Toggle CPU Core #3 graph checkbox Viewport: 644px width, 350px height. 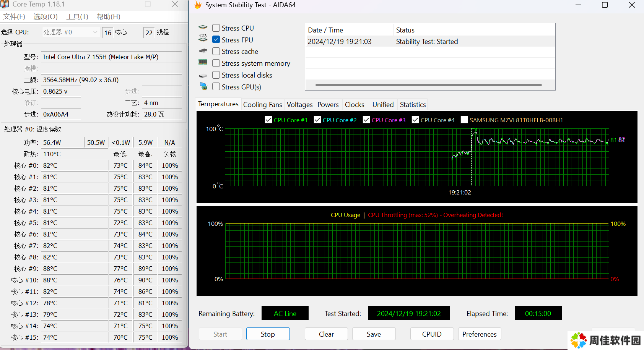366,120
